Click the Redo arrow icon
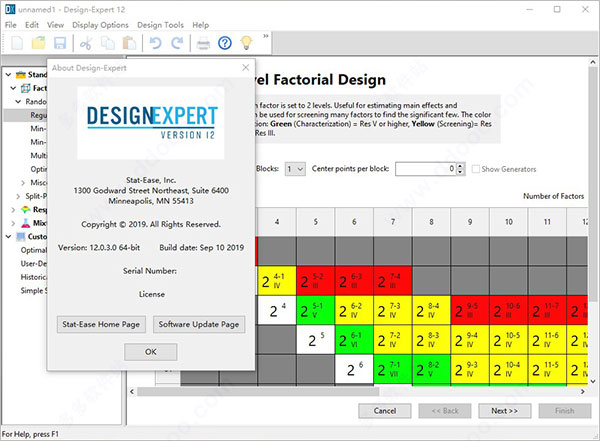This screenshot has width=600, height=441. (177, 43)
